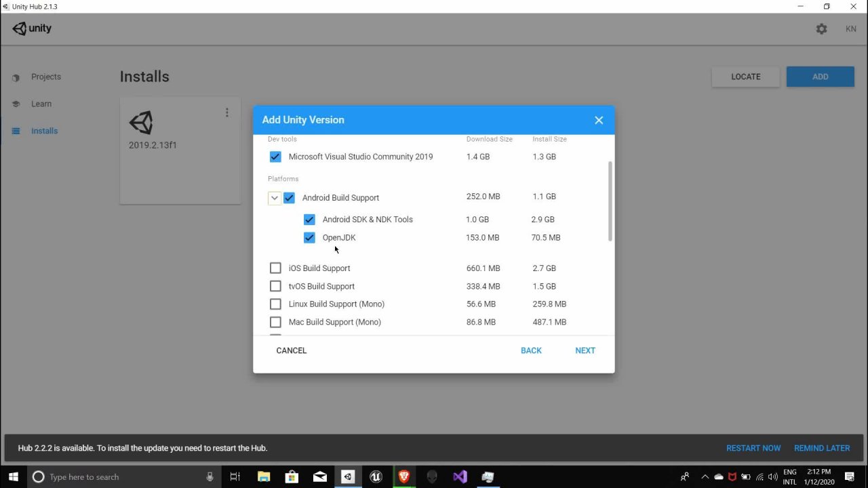Open volume control in the tray
Screen dimensions: 868x488
coord(773,477)
